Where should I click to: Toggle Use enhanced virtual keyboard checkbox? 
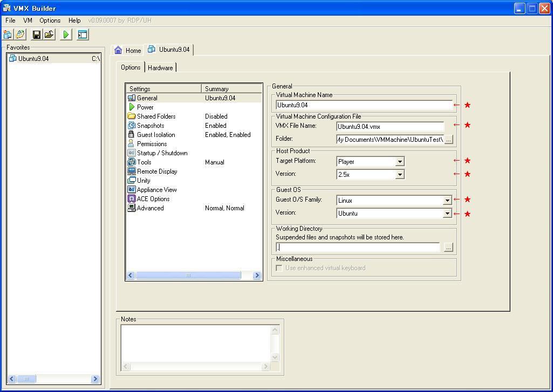click(279, 268)
